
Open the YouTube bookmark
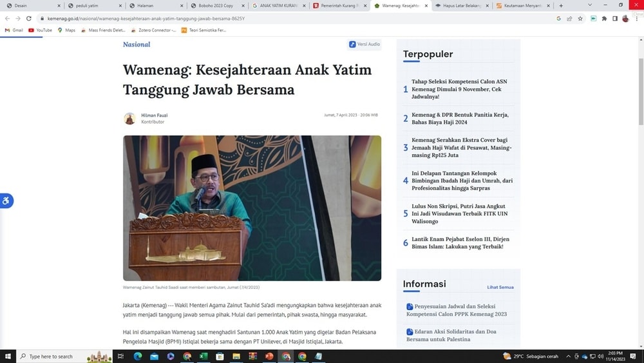pos(40,30)
